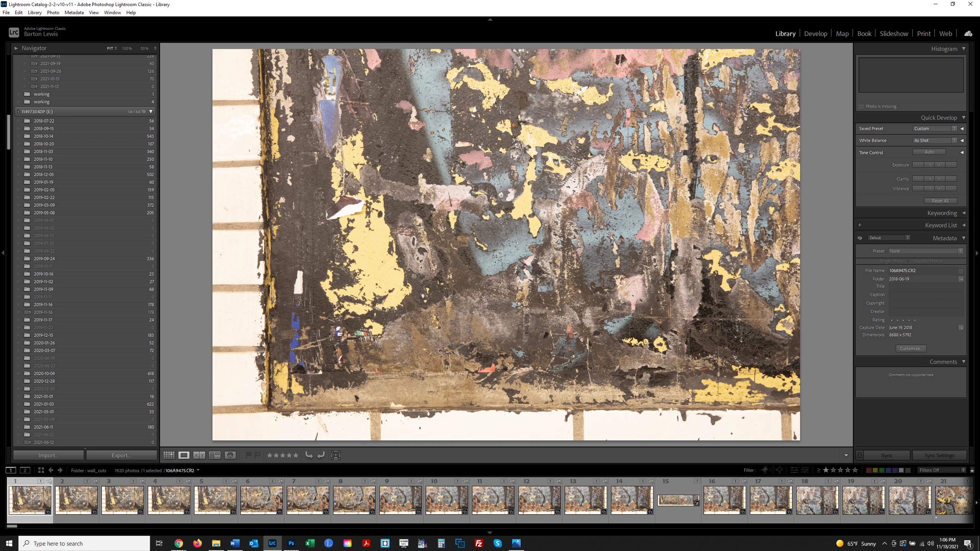The image size is (980, 551).
Task: Go back to previous source arrow
Action: click(x=51, y=470)
